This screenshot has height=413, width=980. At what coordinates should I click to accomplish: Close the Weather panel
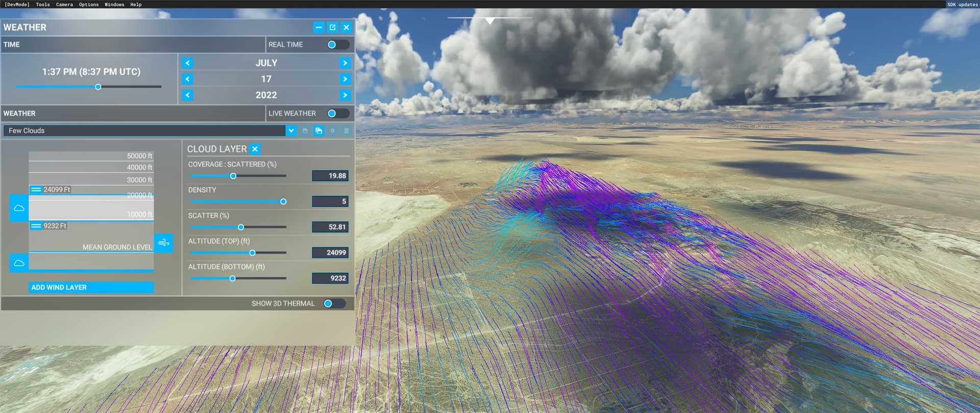(346, 28)
